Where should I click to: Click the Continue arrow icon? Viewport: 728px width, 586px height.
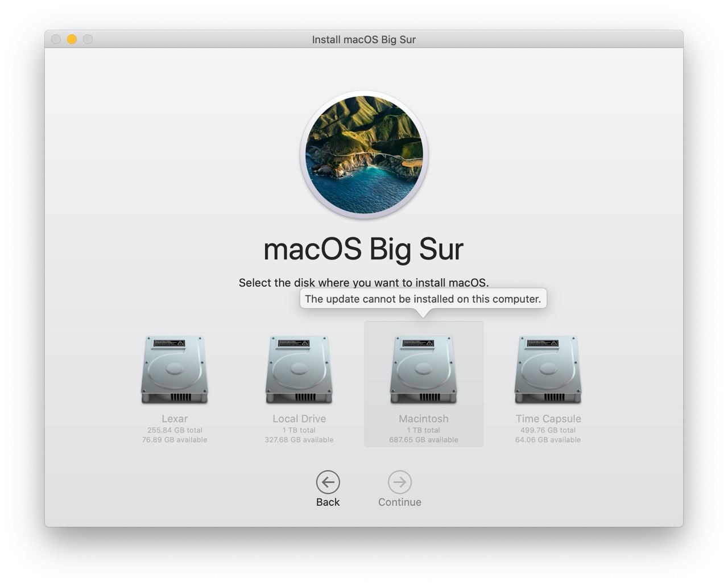pyautogui.click(x=400, y=482)
